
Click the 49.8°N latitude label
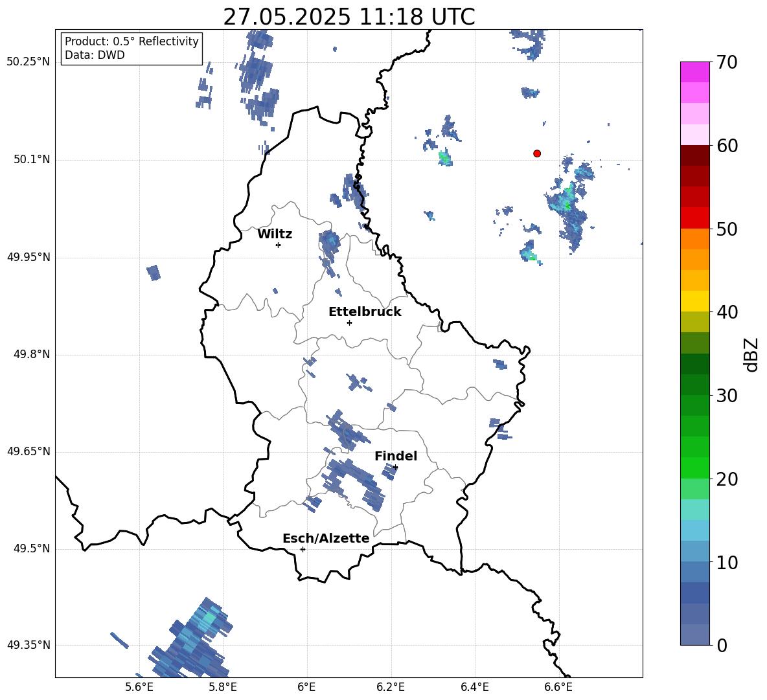tap(32, 354)
